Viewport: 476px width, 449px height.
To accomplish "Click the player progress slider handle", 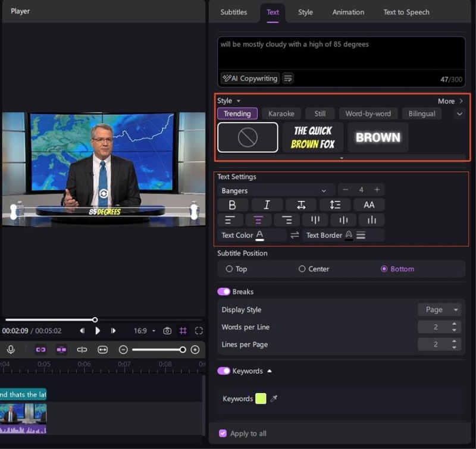I will pos(95,320).
